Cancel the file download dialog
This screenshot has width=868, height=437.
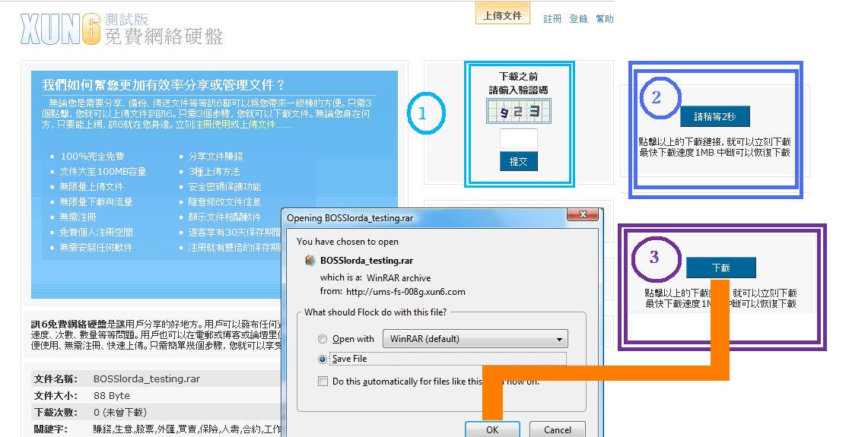(558, 429)
